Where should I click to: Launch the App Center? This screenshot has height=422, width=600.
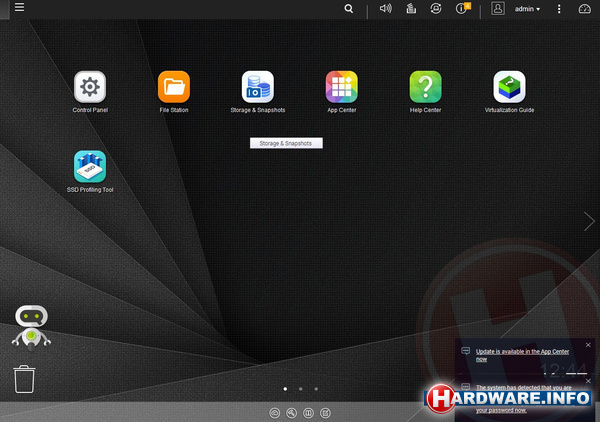[x=341, y=87]
